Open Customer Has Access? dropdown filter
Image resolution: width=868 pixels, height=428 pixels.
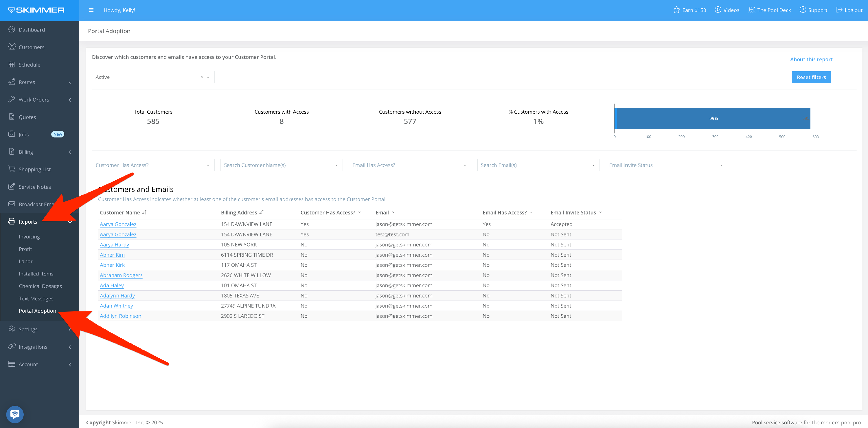click(153, 165)
